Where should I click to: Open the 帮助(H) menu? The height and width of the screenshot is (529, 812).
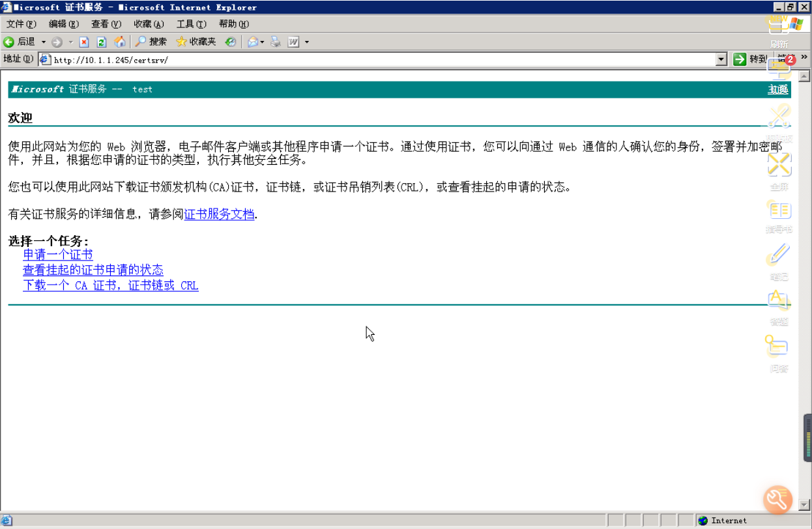click(x=234, y=24)
